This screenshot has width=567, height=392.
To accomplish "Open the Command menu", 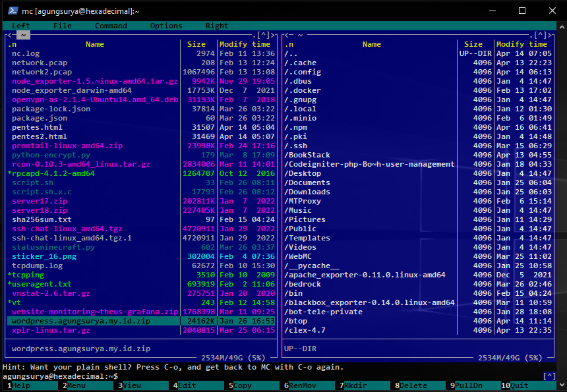I will (111, 26).
